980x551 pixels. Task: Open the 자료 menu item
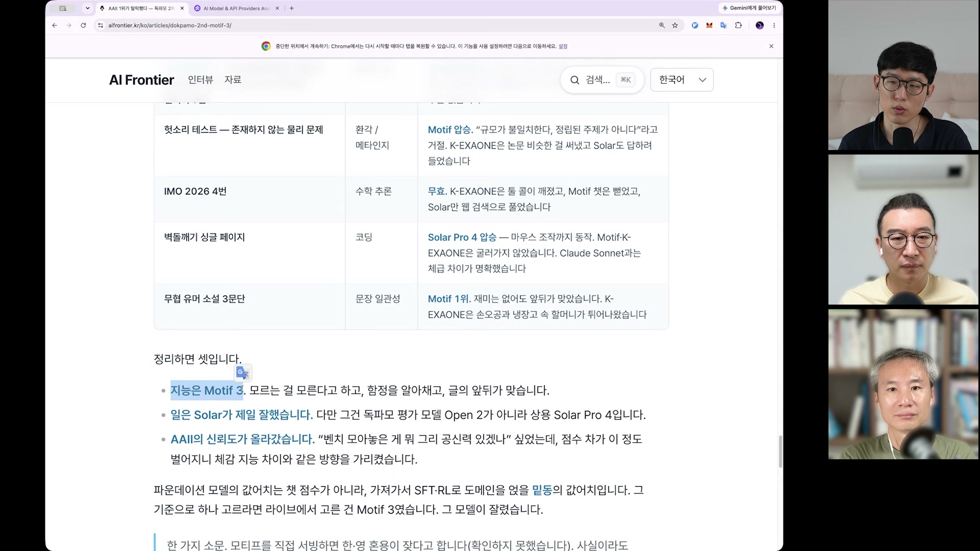tap(233, 80)
